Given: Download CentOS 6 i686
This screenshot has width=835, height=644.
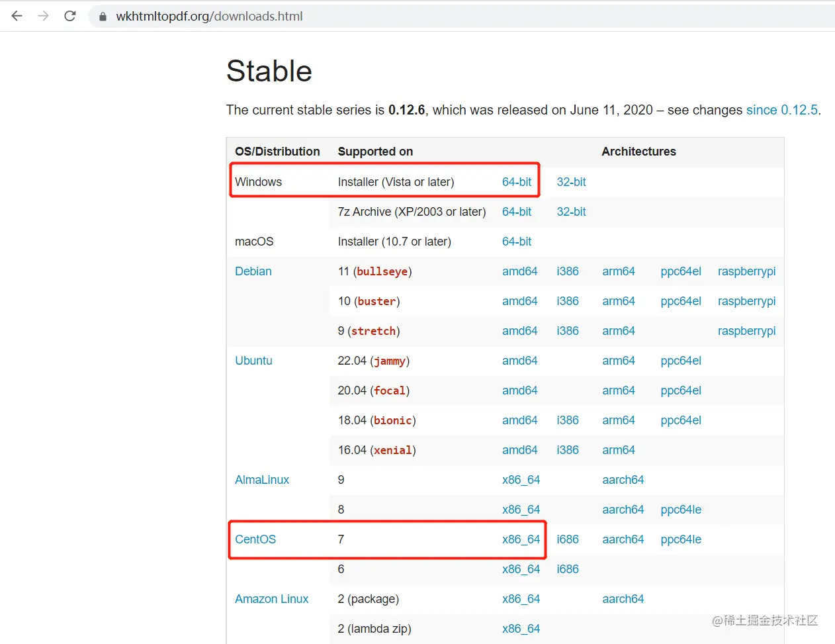Looking at the screenshot, I should tap(568, 569).
